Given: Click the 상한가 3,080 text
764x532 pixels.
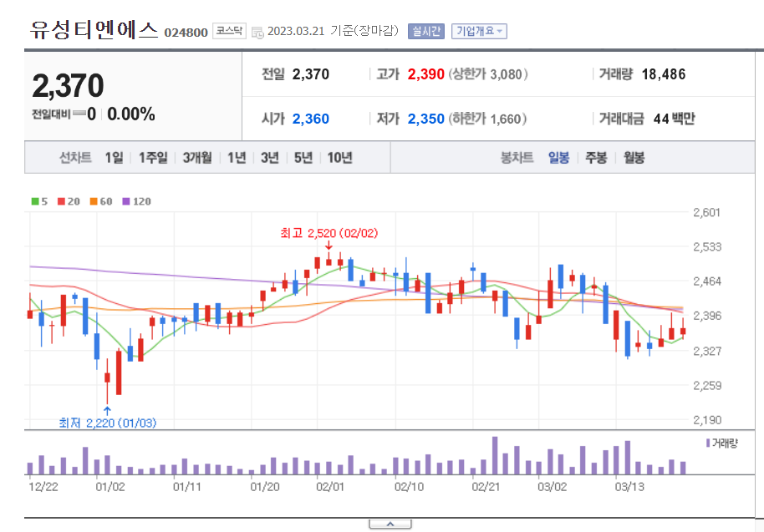Looking at the screenshot, I should coord(487,74).
